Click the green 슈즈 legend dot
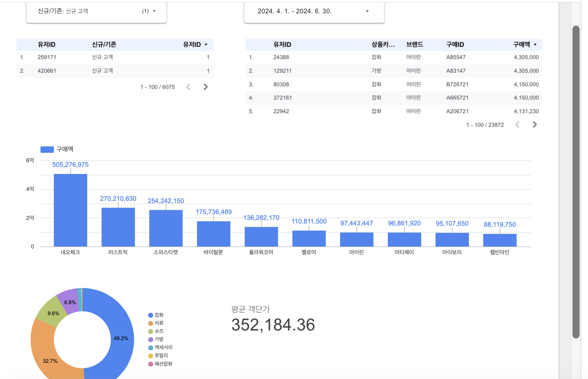 tap(150, 331)
